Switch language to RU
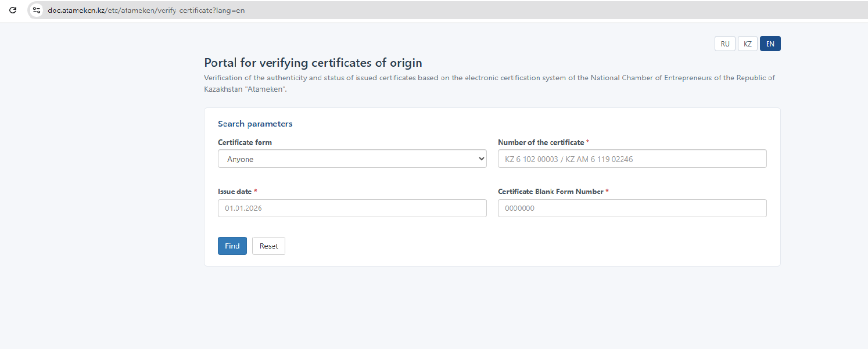The image size is (868, 349). 725,44
